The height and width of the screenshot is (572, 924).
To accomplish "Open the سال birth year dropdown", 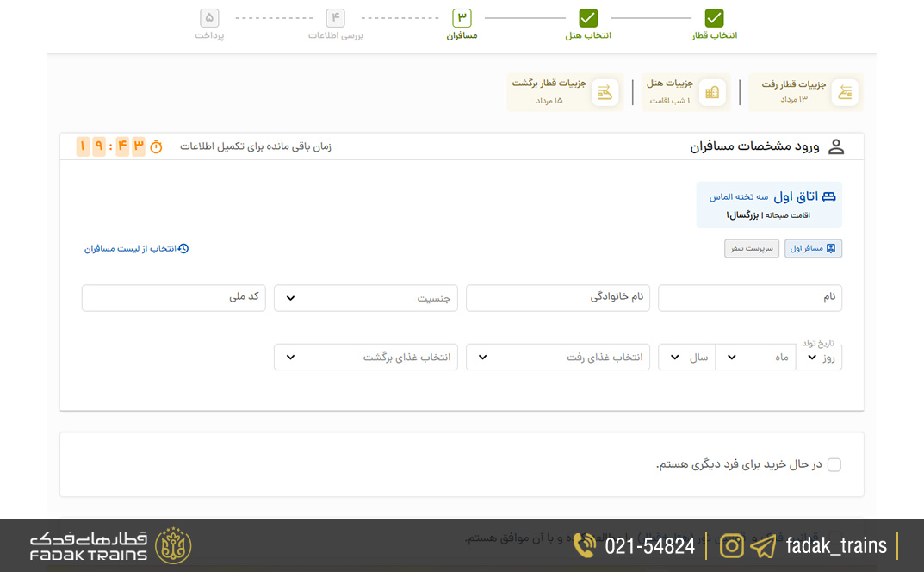I will 686,357.
